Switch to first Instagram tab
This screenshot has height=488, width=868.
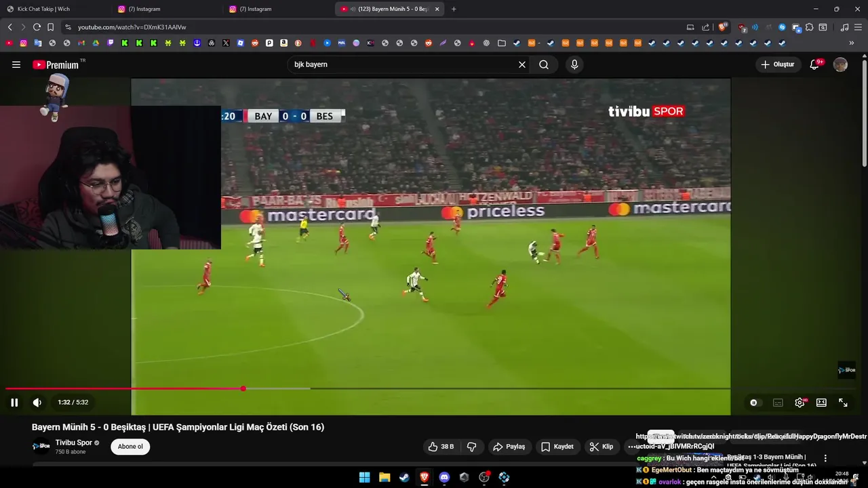tap(168, 9)
